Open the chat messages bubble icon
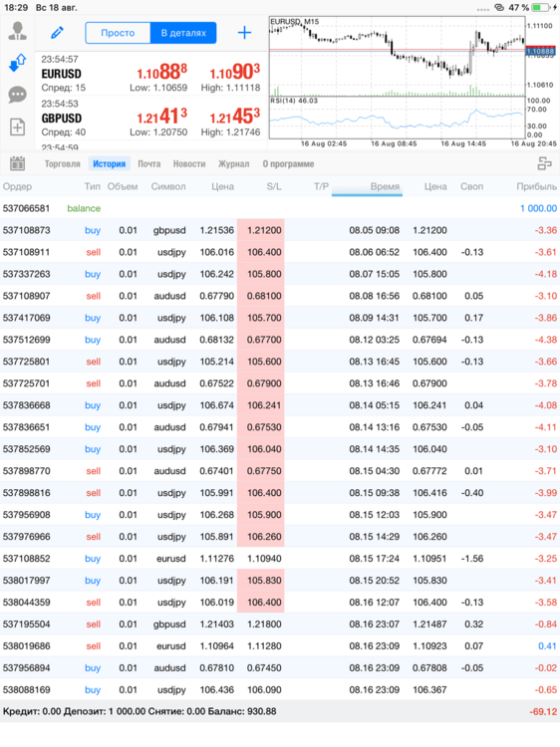The height and width of the screenshot is (747, 560). coord(18,95)
